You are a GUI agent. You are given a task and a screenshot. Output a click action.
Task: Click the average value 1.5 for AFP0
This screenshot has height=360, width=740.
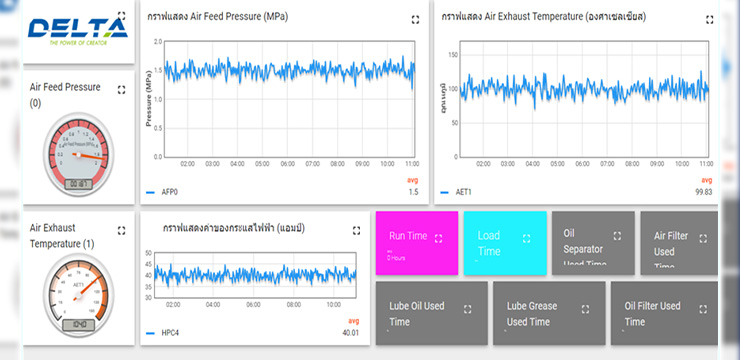pyautogui.click(x=413, y=192)
